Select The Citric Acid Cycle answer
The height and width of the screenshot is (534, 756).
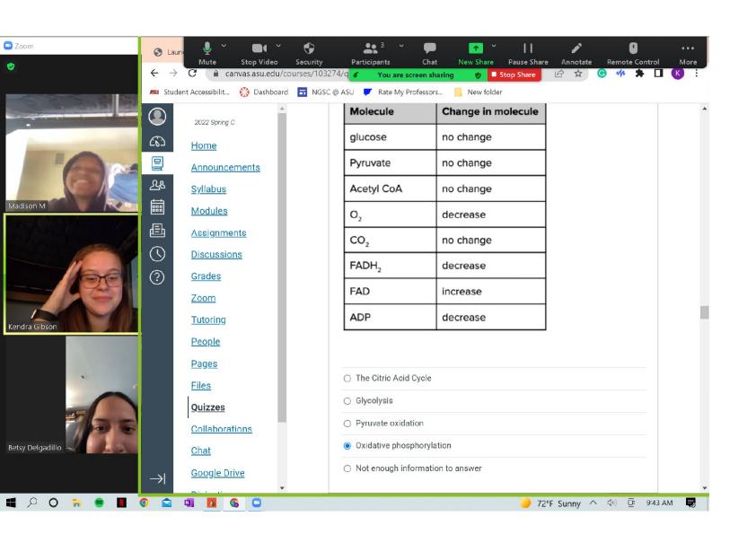click(x=347, y=379)
